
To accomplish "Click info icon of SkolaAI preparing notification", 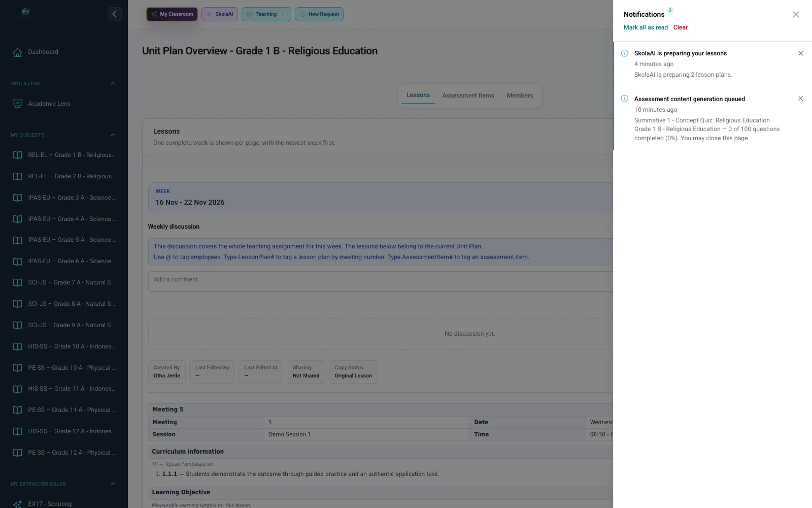I will pyautogui.click(x=625, y=53).
